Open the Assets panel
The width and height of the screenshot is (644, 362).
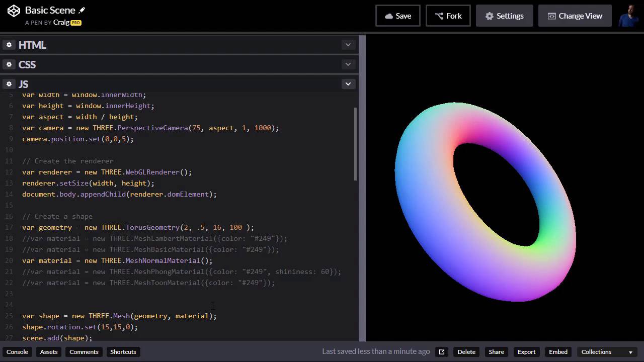coord(49,352)
